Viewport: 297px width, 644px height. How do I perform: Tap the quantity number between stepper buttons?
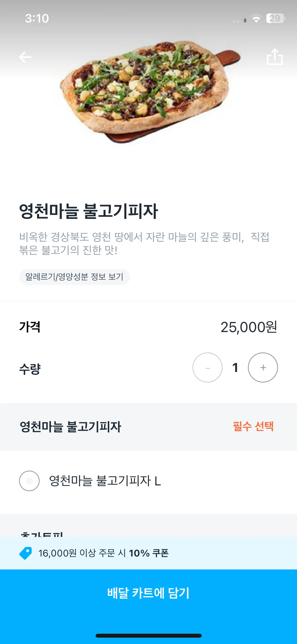point(235,367)
